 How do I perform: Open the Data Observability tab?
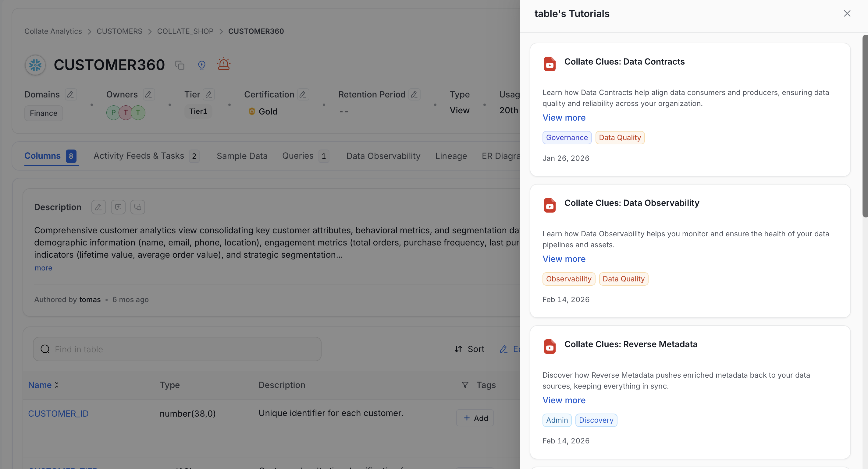coord(383,156)
